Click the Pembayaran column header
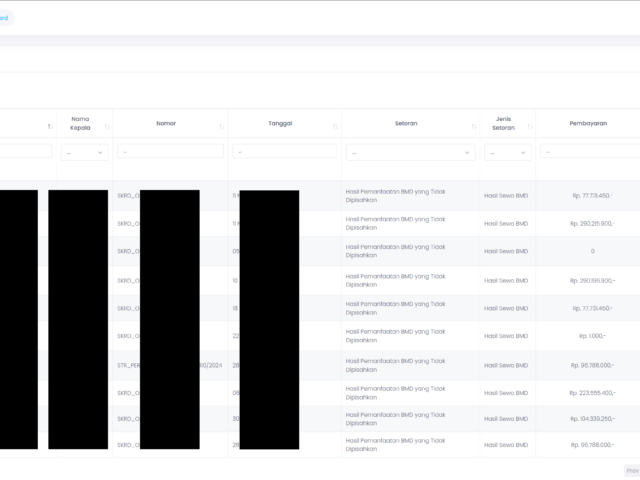Image resolution: width=640 pixels, height=480 pixels. [x=588, y=123]
